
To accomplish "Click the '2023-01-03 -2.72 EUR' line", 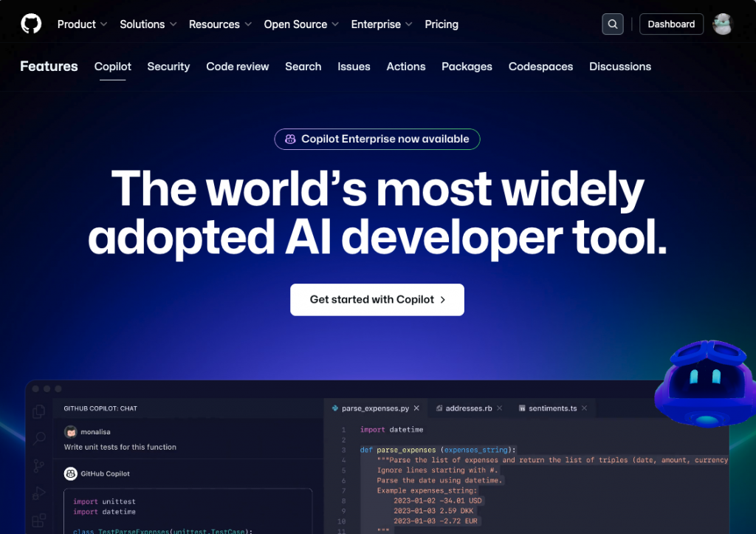I will [436, 521].
